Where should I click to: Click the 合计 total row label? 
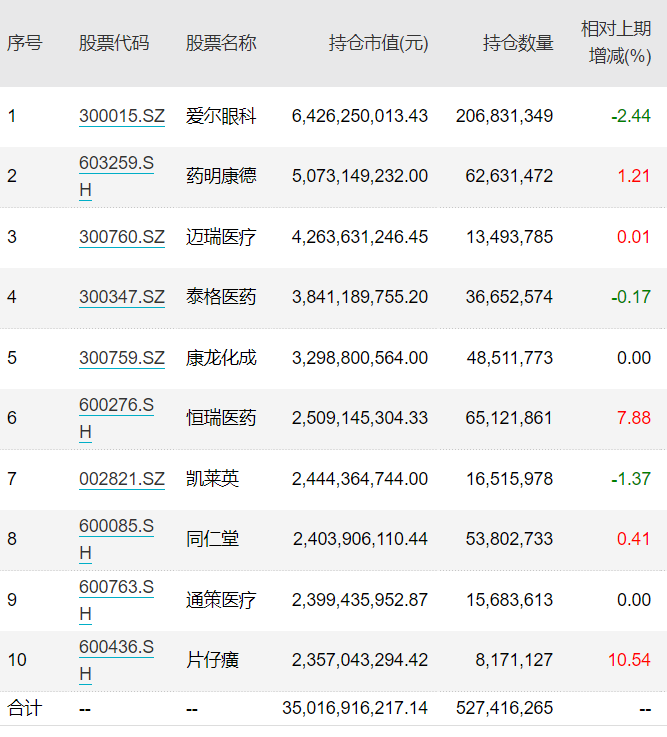point(24,708)
